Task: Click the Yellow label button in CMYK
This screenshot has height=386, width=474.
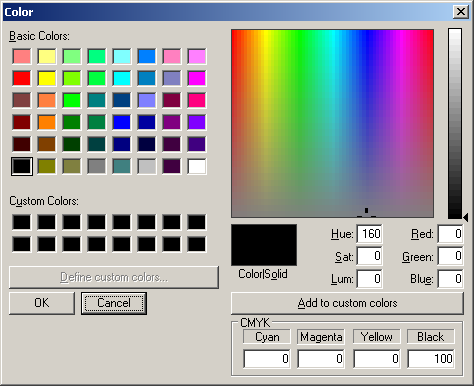Action: click(376, 337)
